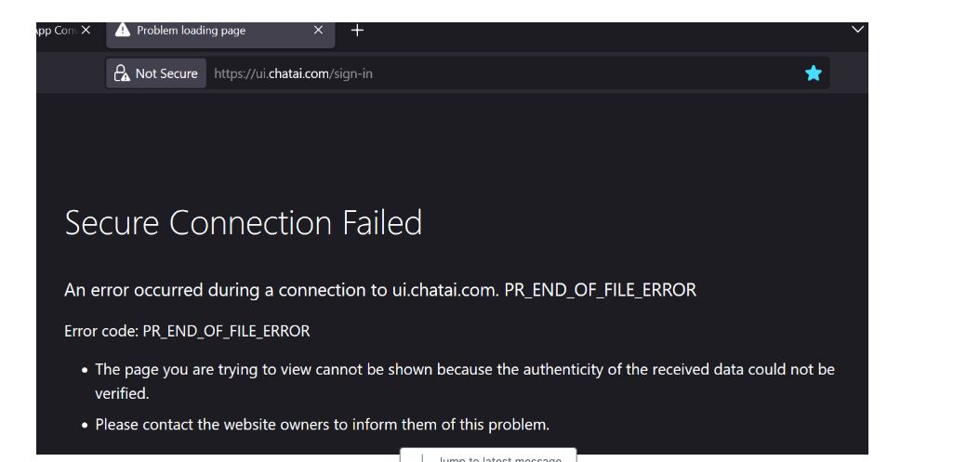Click the Not Secure site info button
Image resolution: width=980 pixels, height=462 pixels.
click(x=155, y=73)
